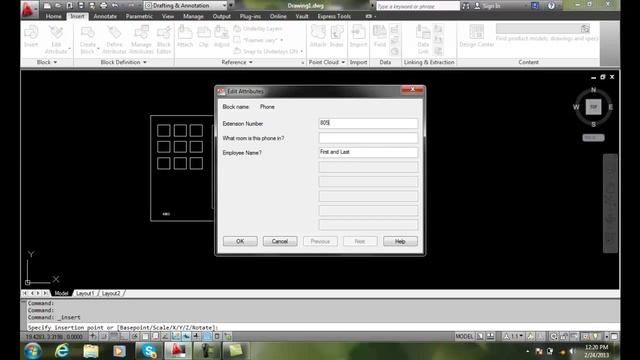Open the Edit Attribute split-button arrow
This screenshot has height=360, width=640.
click(x=70, y=49)
